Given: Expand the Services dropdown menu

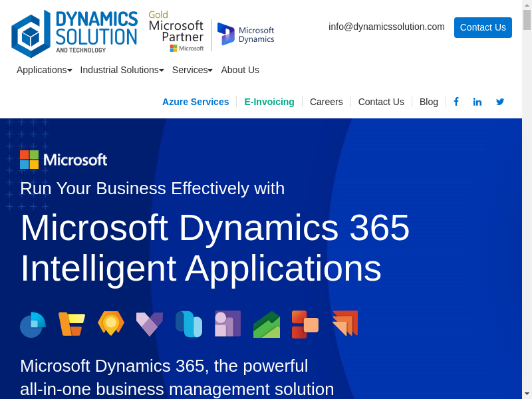Looking at the screenshot, I should point(192,70).
